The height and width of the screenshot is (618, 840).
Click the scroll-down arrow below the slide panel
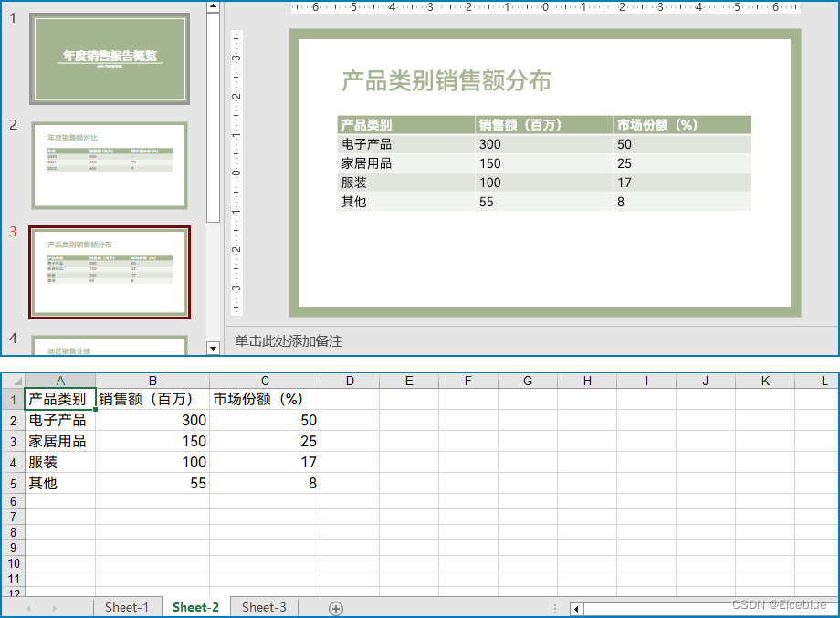click(x=213, y=348)
